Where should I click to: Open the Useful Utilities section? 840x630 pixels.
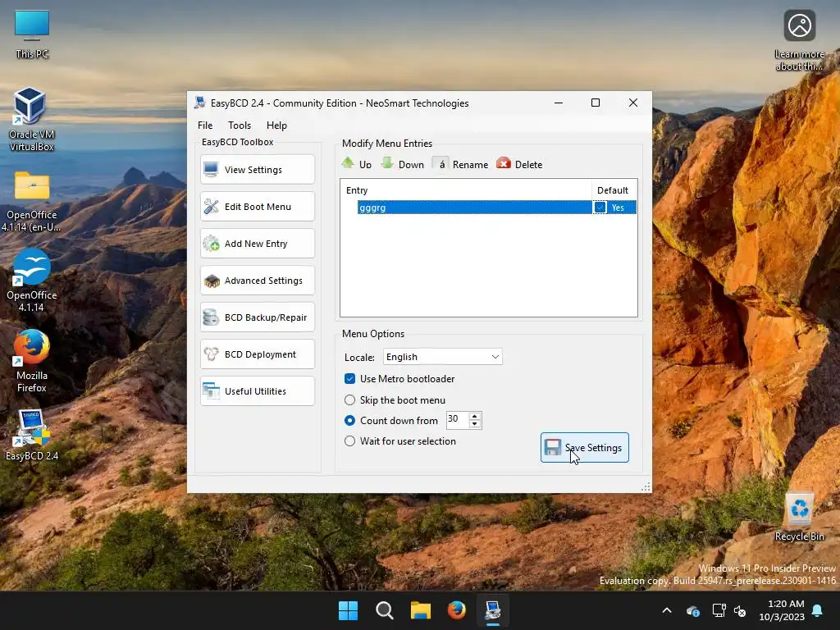pos(257,391)
